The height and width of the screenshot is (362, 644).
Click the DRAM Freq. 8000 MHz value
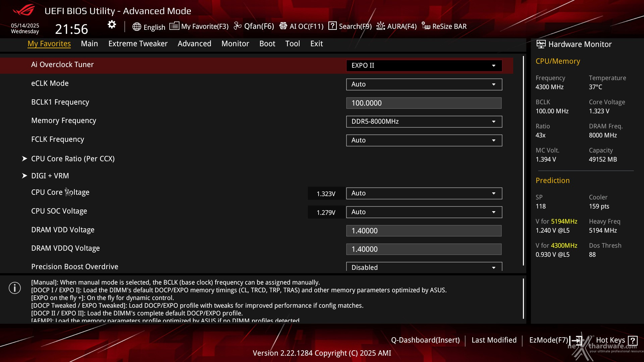[603, 135]
